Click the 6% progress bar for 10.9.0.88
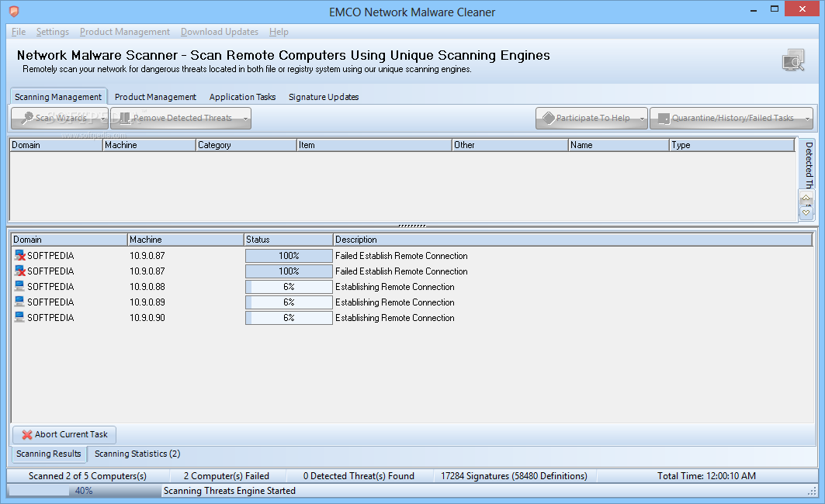This screenshot has height=504, width=825. click(289, 287)
